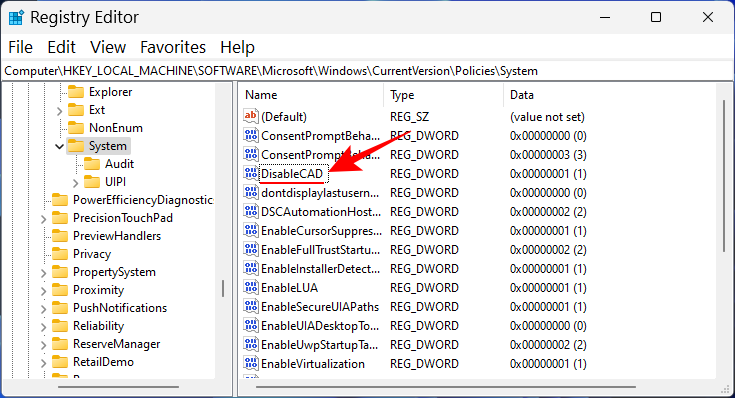Click the PreviewHandlers folder icon
Screen dimensions: 735x398
click(x=60, y=236)
